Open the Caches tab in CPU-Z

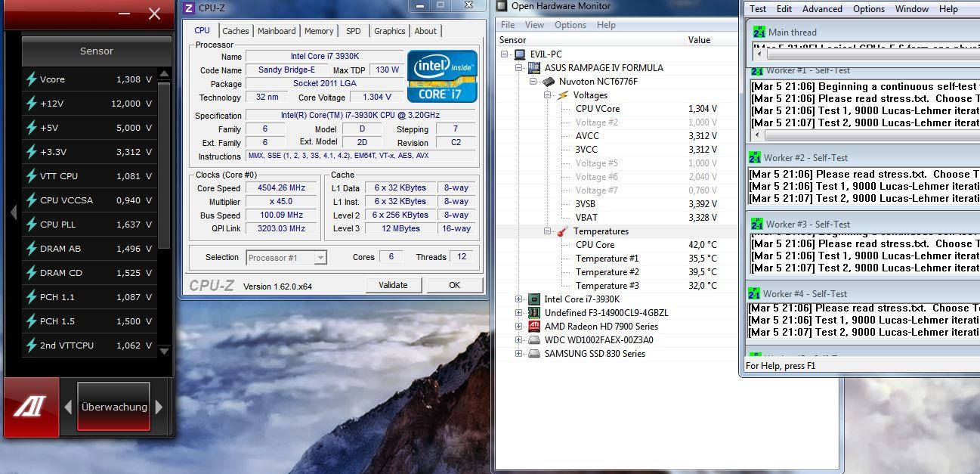236,31
